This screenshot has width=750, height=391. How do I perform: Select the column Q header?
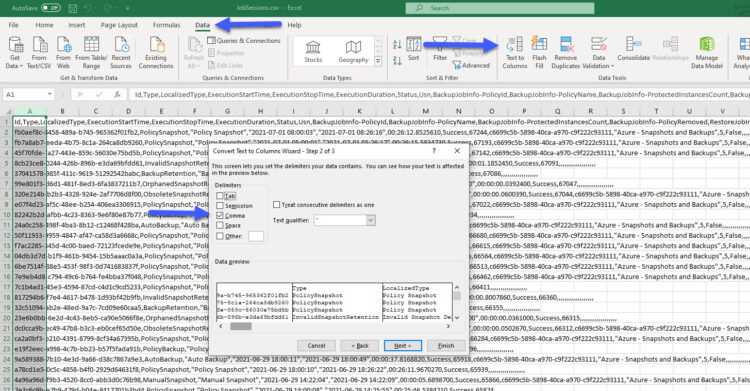point(557,111)
